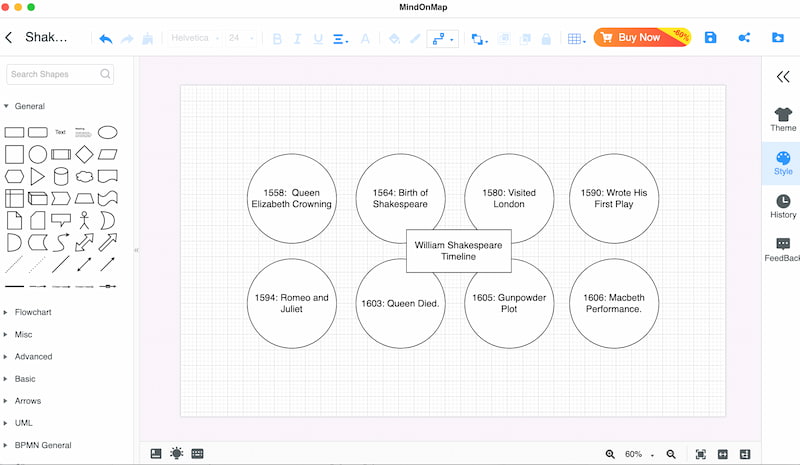Go back with the left chevron
800x465 pixels.
(9, 37)
